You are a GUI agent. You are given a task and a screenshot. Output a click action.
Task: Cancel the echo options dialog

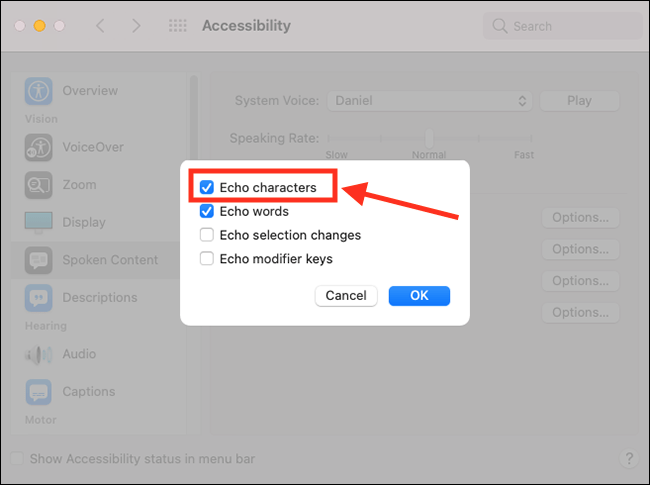coord(346,296)
